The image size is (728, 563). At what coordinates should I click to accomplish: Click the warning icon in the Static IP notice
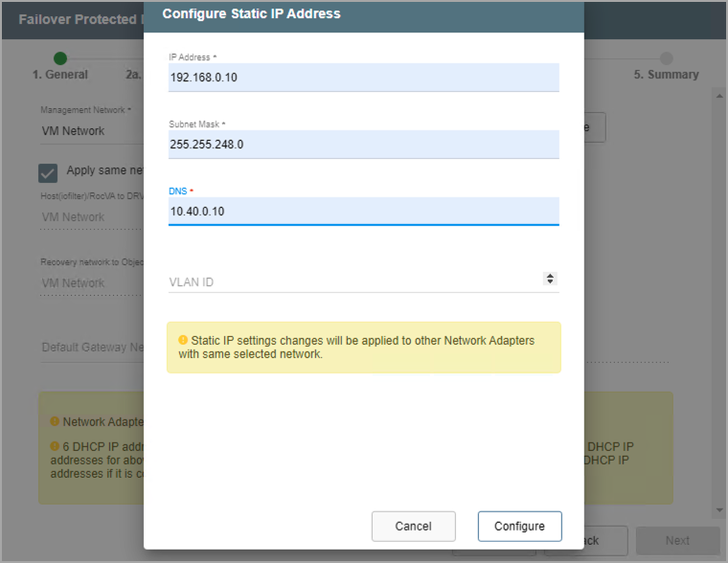(183, 340)
